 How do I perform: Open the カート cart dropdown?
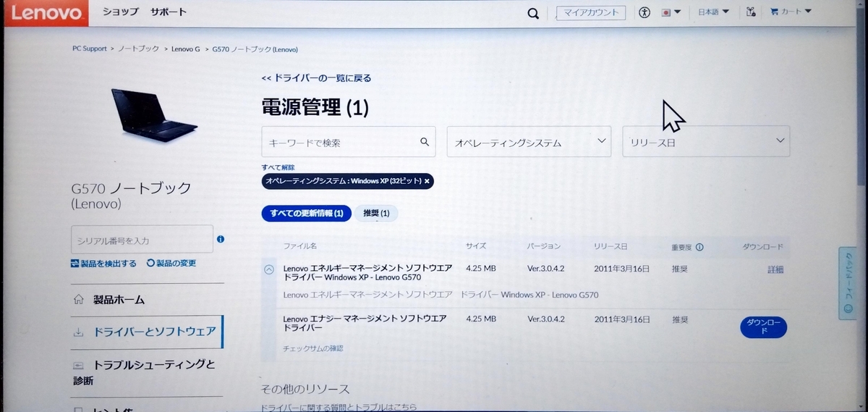click(x=791, y=12)
